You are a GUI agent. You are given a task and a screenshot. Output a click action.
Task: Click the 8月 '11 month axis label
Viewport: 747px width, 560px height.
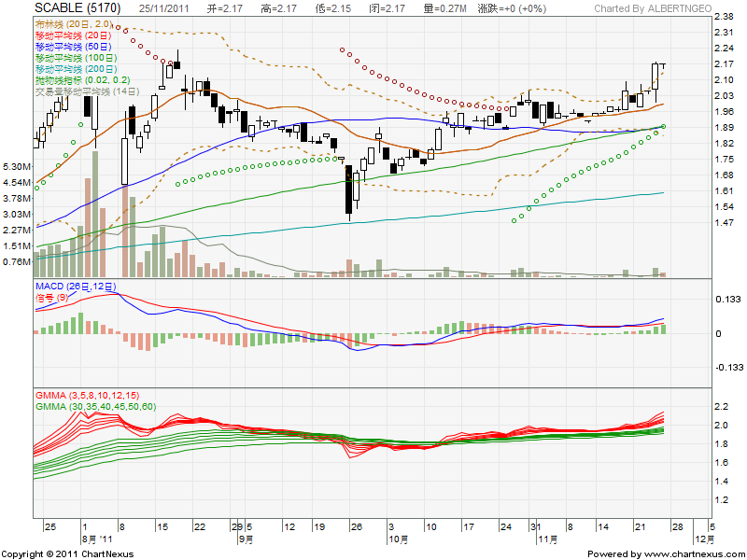click(x=97, y=539)
